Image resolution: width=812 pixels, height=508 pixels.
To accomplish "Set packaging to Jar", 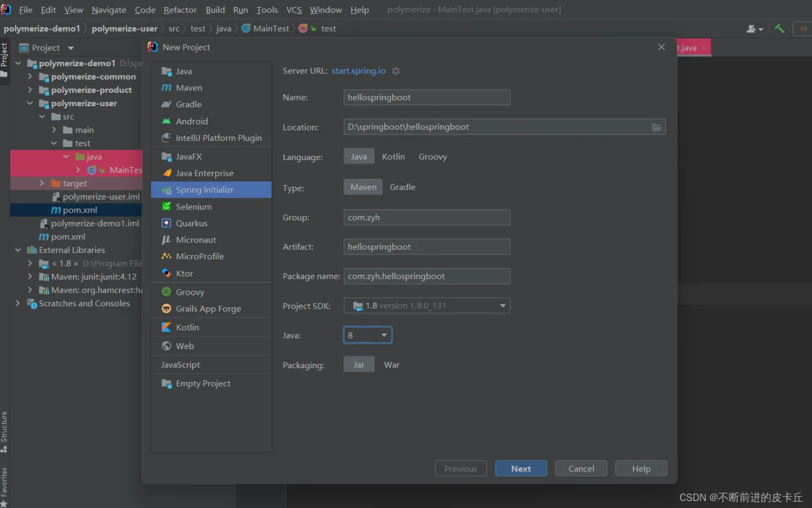I will click(x=359, y=365).
